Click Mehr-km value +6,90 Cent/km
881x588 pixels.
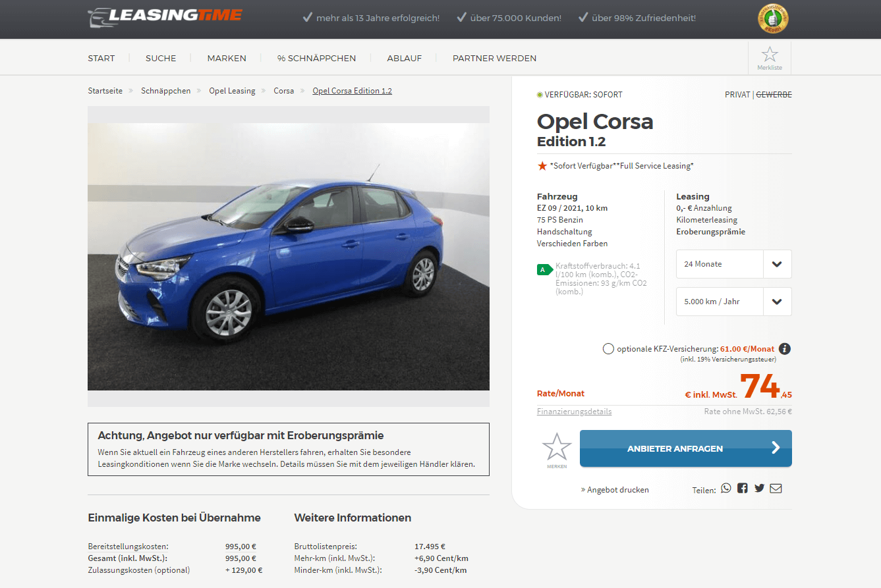[441, 558]
